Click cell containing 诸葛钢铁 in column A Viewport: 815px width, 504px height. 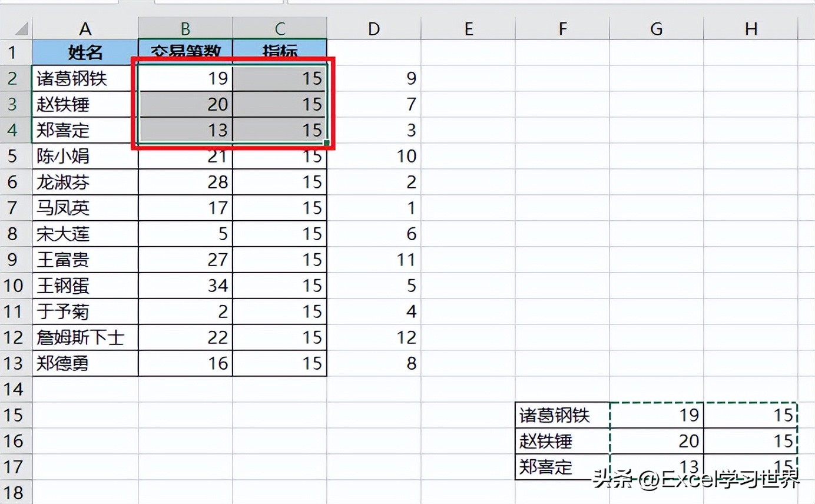tap(85, 78)
